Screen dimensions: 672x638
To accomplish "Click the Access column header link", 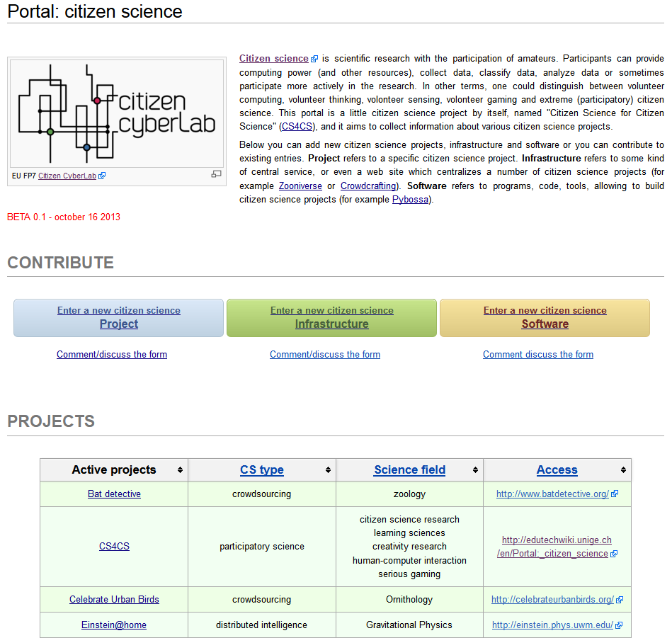I will tap(557, 469).
